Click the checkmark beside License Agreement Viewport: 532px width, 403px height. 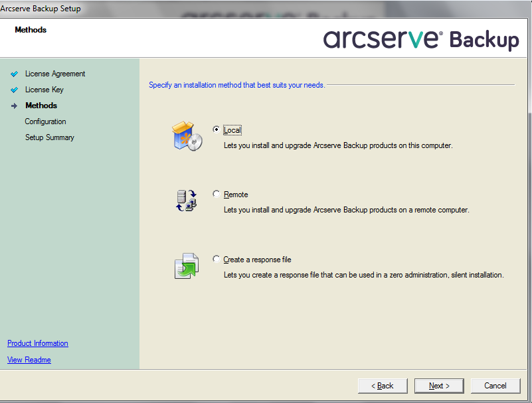[x=14, y=74]
